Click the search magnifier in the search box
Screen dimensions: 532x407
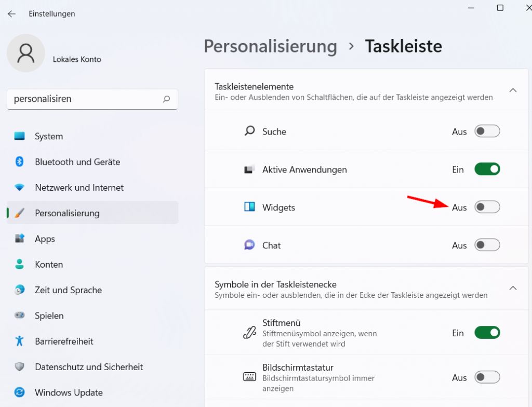[x=166, y=99]
